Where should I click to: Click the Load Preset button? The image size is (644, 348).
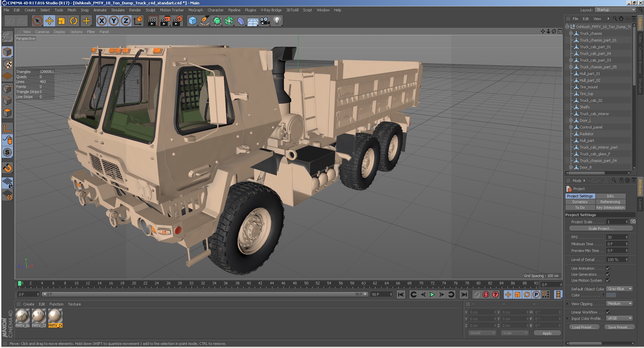[584, 327]
